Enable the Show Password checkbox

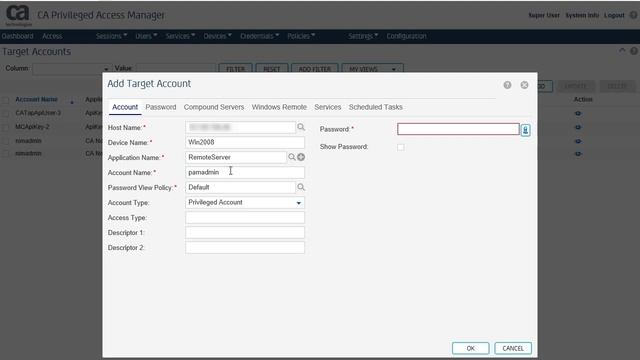(401, 147)
